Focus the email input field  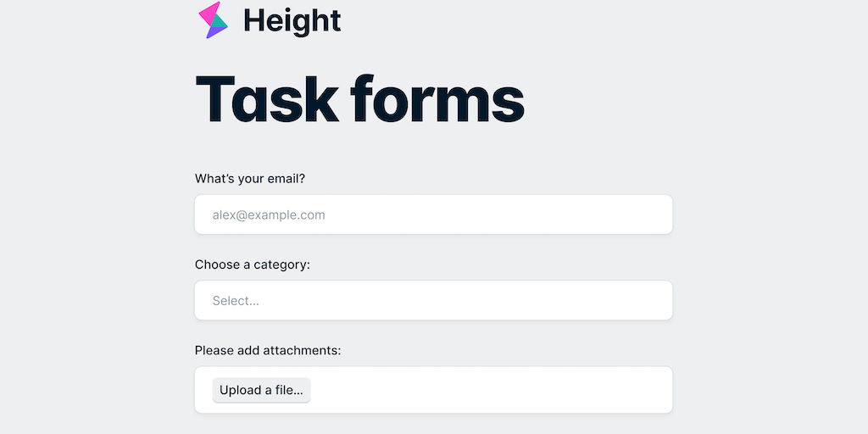(x=433, y=214)
